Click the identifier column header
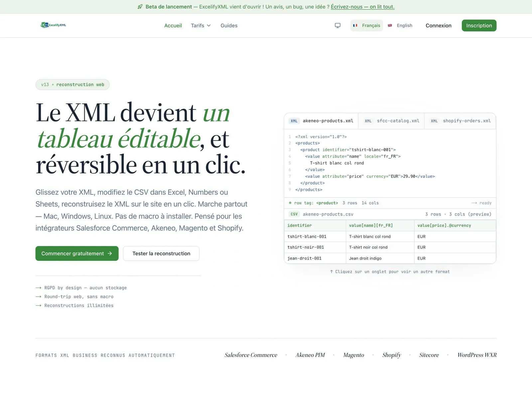Image resolution: width=532 pixels, height=399 pixels. coord(315,225)
